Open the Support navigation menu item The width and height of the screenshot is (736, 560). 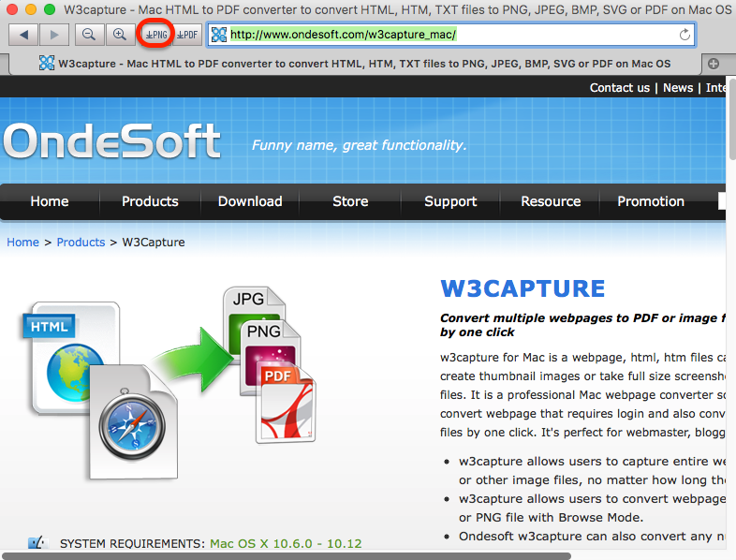tap(450, 201)
